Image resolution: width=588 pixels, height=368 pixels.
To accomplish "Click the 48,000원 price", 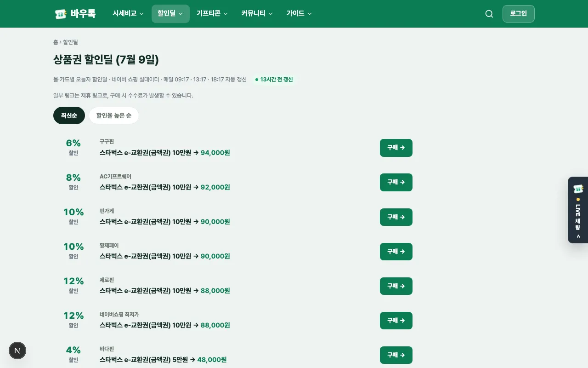I will (x=212, y=359).
